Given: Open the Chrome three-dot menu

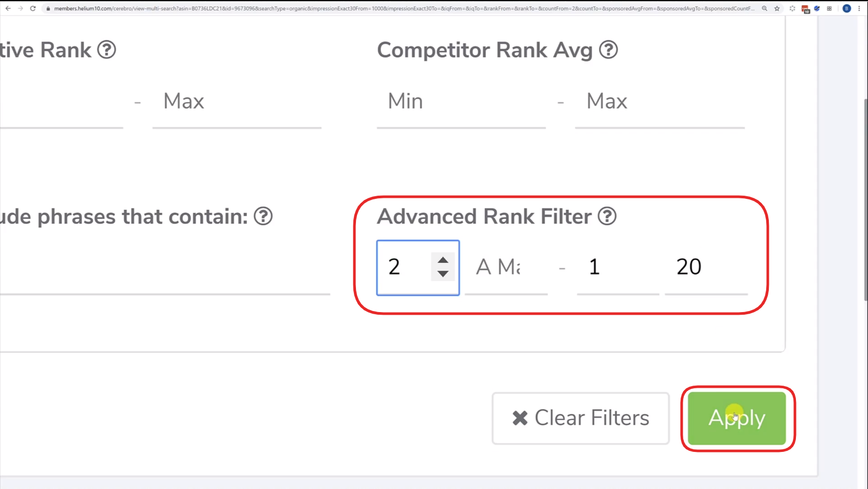Looking at the screenshot, I should (860, 8).
